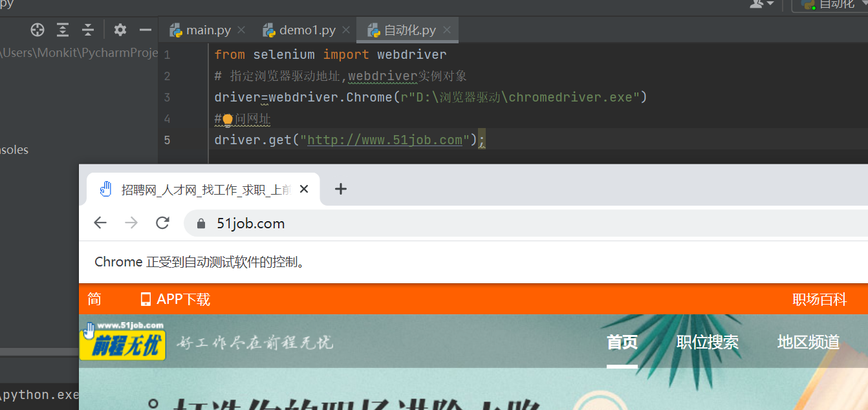Viewport: 868px width, 410px height.
Task: Click line number 5 in the gutter
Action: coord(167,140)
